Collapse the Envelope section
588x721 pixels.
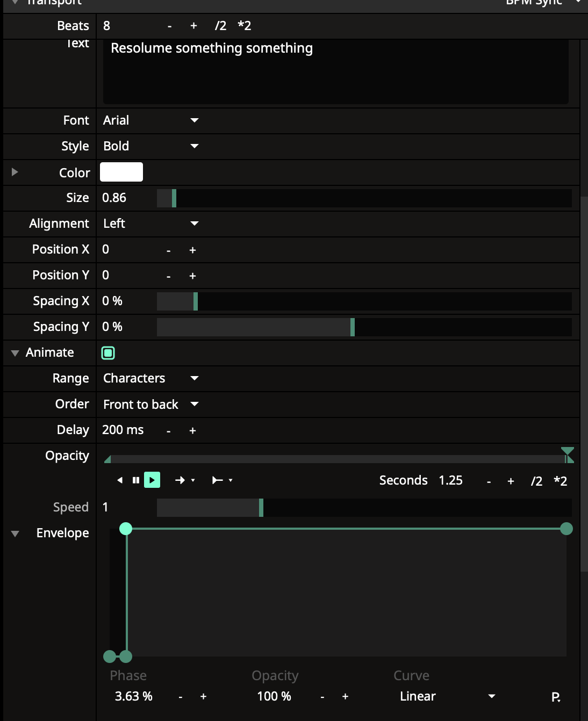coord(15,533)
